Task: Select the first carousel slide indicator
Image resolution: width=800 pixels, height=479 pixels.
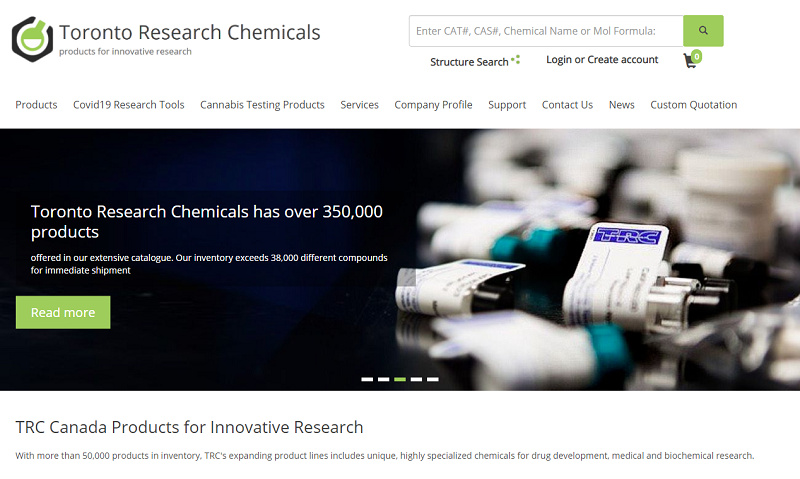Action: (x=367, y=379)
